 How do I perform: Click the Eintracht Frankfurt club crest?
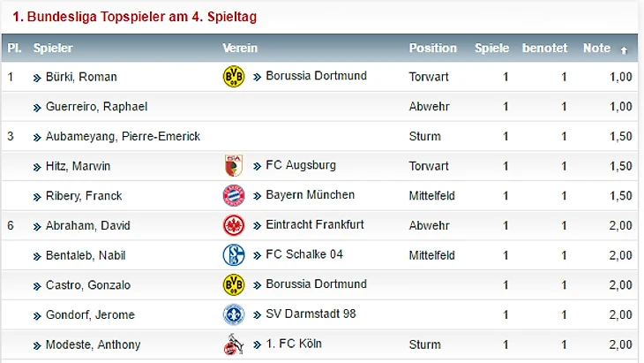(233, 226)
